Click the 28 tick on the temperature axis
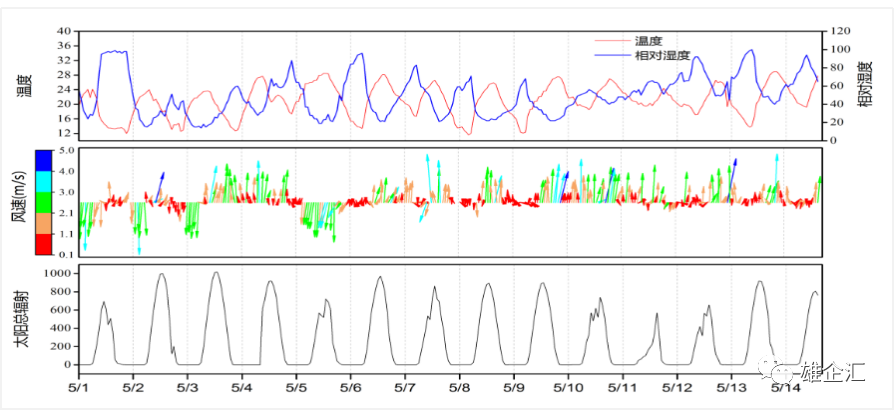This screenshot has height=411, width=894. [66, 75]
